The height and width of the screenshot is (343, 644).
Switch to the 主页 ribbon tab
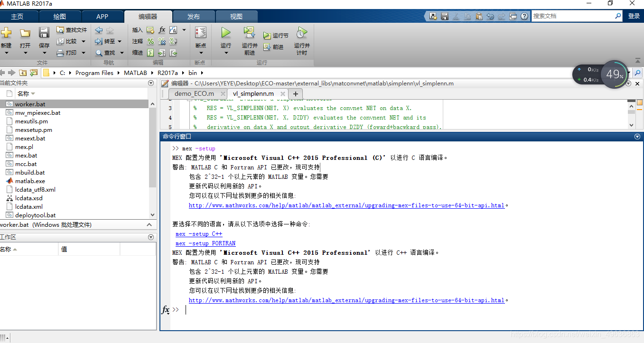coord(17,17)
